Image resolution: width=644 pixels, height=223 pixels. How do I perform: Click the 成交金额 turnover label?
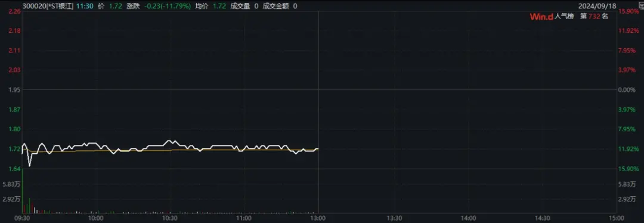tap(275, 6)
